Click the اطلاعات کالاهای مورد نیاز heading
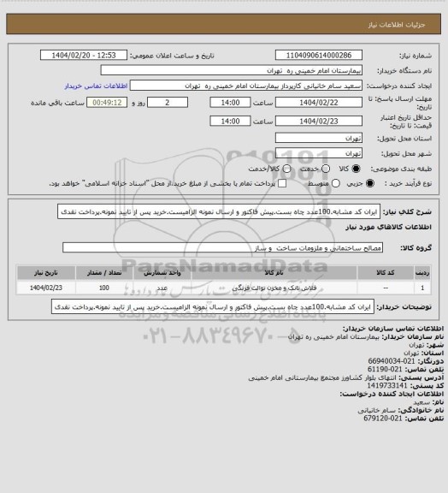The width and height of the screenshot is (448, 493). tap(389, 227)
